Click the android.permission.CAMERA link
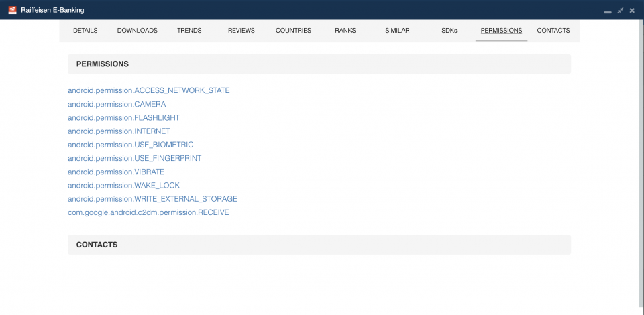 117,104
